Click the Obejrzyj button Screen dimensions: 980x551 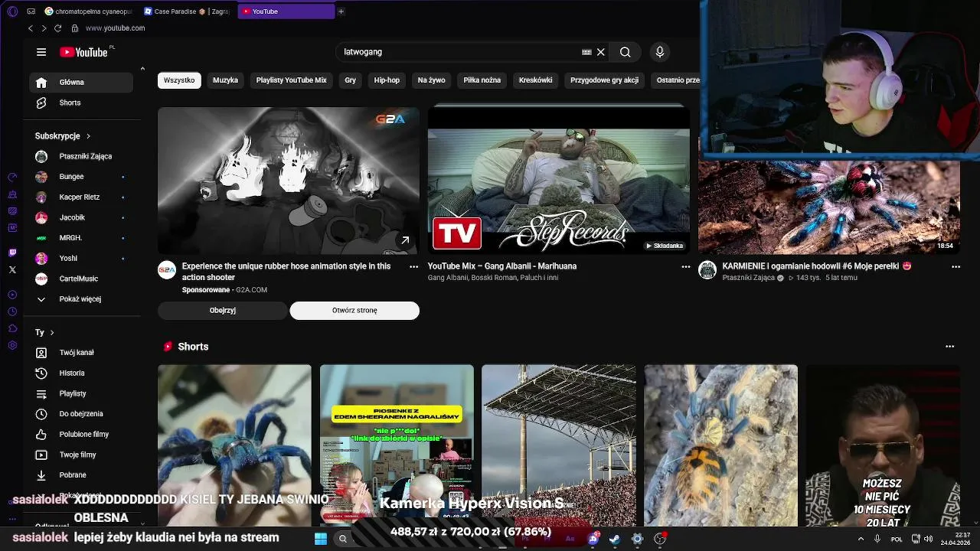pyautogui.click(x=223, y=311)
